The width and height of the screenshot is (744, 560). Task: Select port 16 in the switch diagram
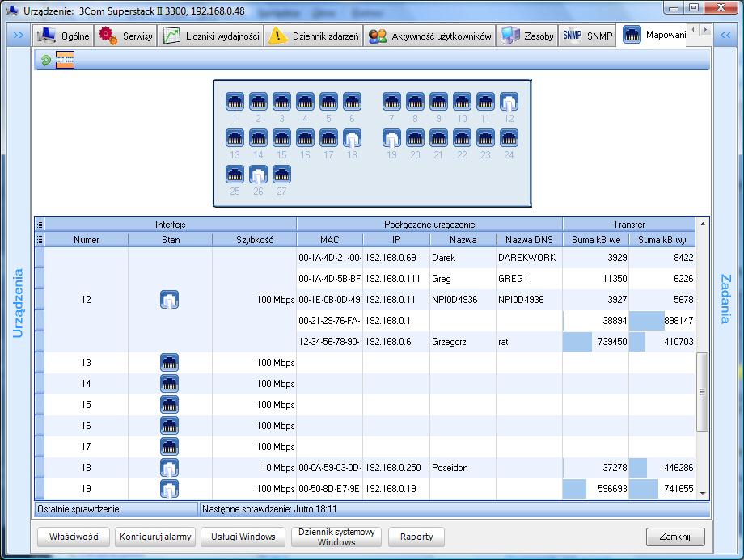[x=305, y=138]
